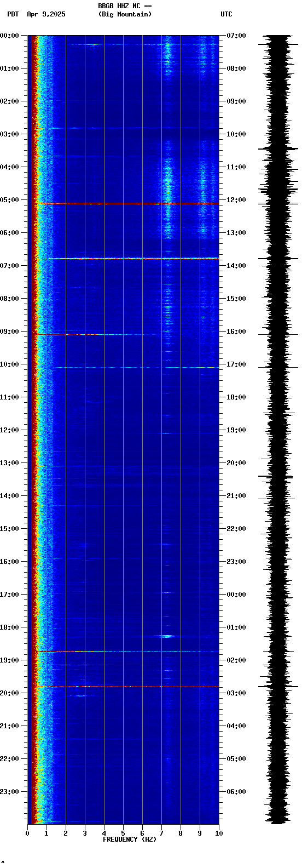
Task: Click the 2 tick on frequency axis
Action: click(x=66, y=833)
